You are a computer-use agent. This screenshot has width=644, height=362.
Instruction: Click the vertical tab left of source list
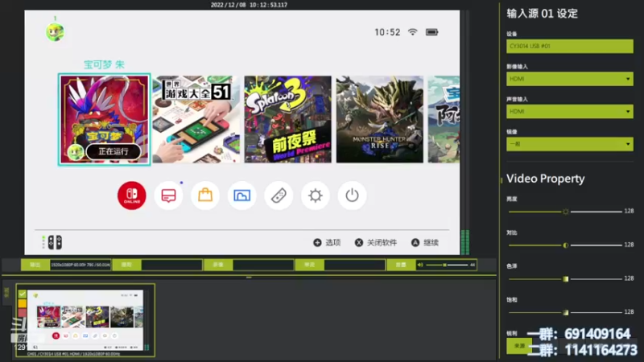click(6, 293)
